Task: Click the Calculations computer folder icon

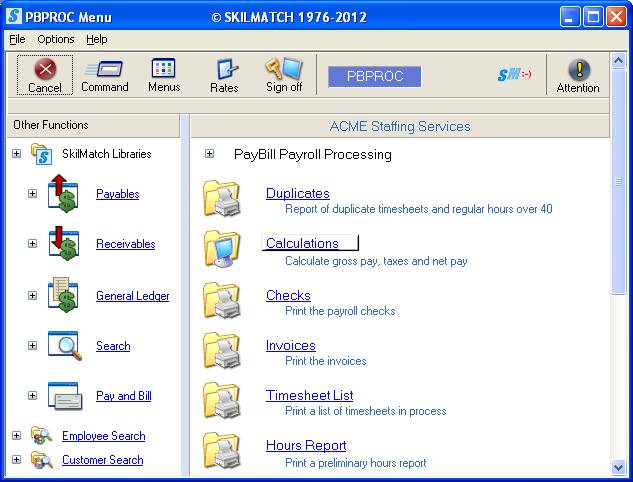Action: pos(222,249)
